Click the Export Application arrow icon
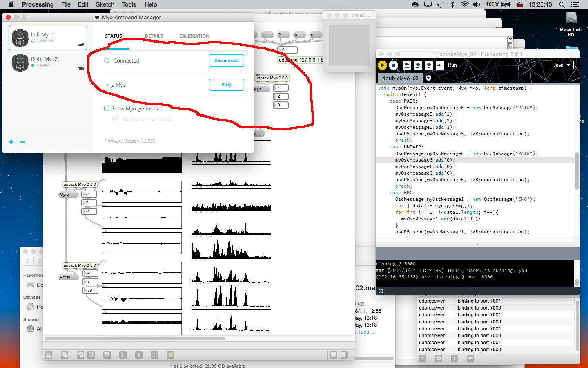The image size is (588, 368). pos(439,65)
